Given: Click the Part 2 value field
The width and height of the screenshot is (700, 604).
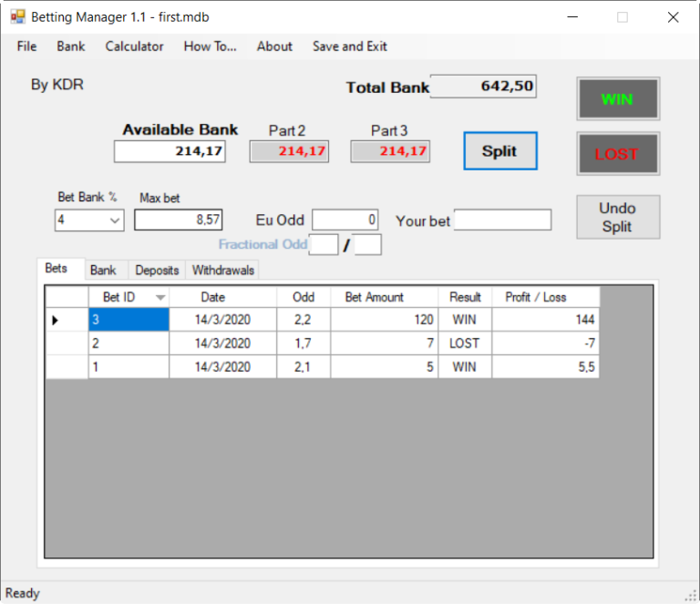Looking at the screenshot, I should 289,151.
